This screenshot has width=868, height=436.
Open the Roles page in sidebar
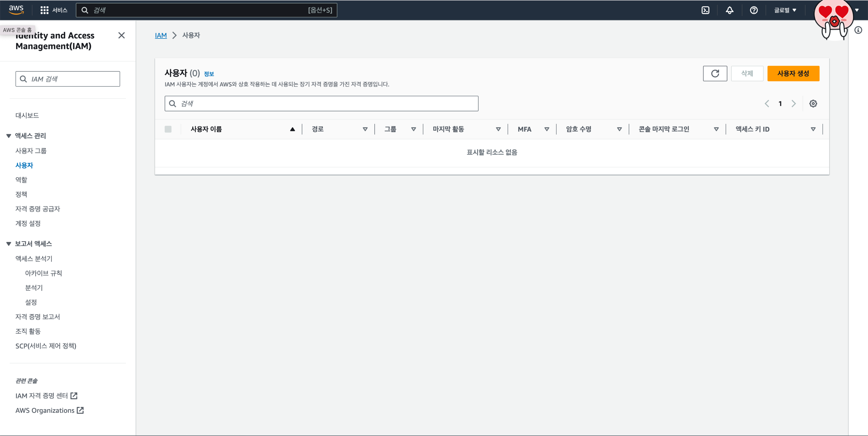pos(21,180)
